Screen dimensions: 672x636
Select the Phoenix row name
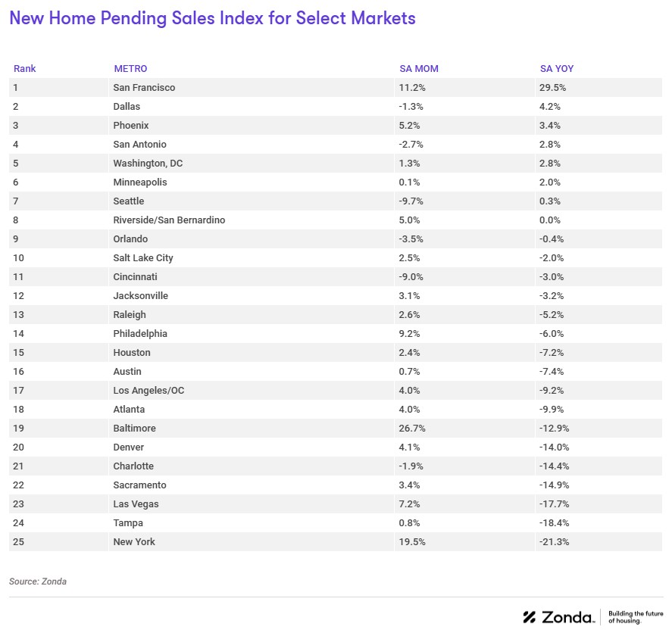(x=130, y=126)
